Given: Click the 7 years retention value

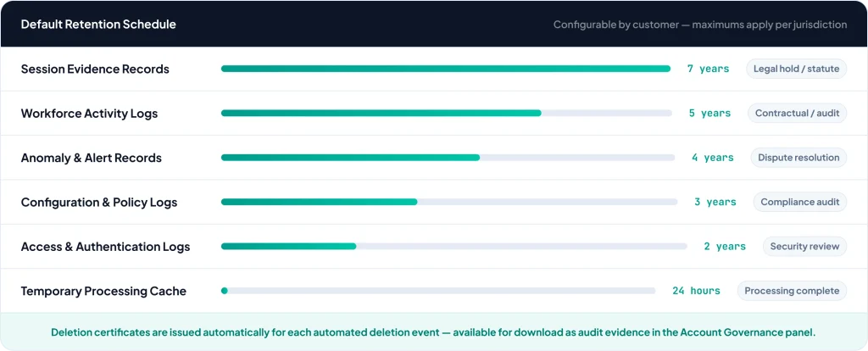Looking at the screenshot, I should (x=708, y=69).
